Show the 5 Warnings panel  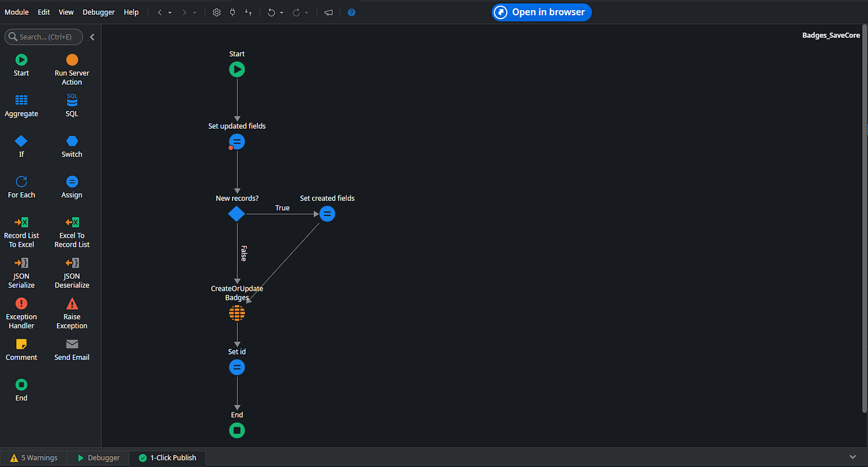(x=33, y=457)
